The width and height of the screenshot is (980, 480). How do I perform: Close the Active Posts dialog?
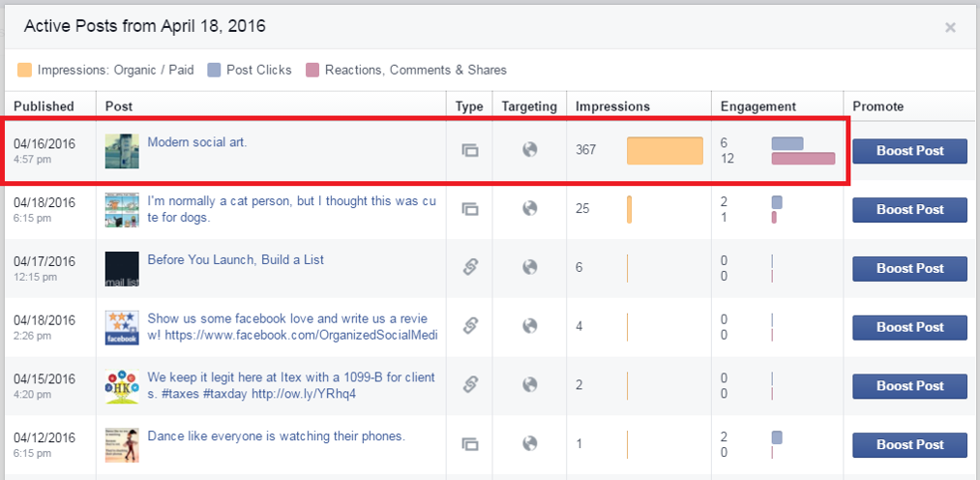point(951,27)
